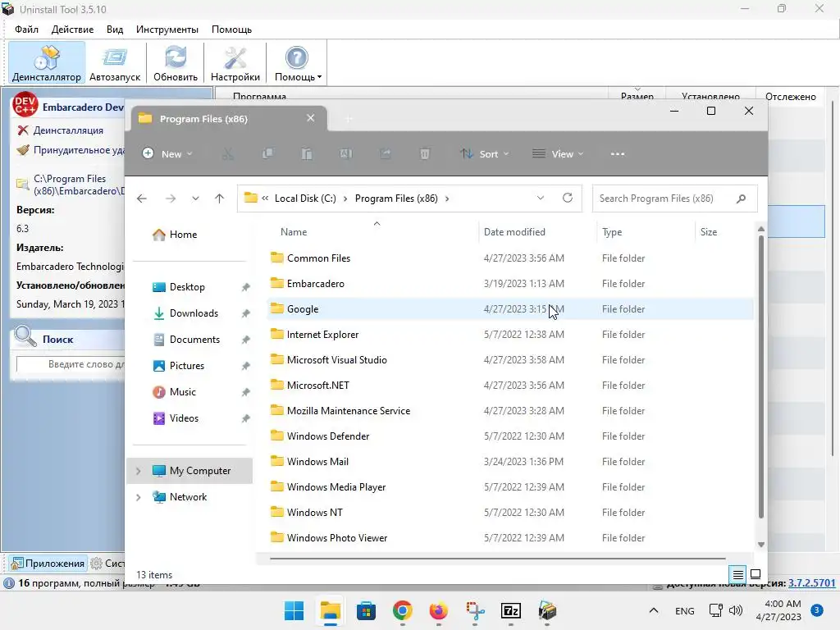
Task: Click the Explorer vertical scrollbar
Action: (760, 377)
